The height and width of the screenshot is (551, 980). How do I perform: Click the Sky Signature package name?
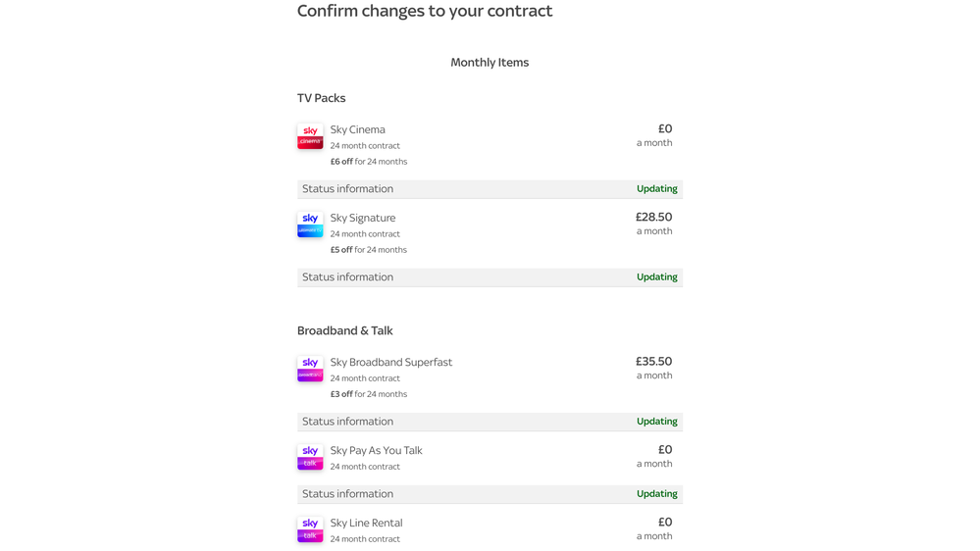pos(363,218)
